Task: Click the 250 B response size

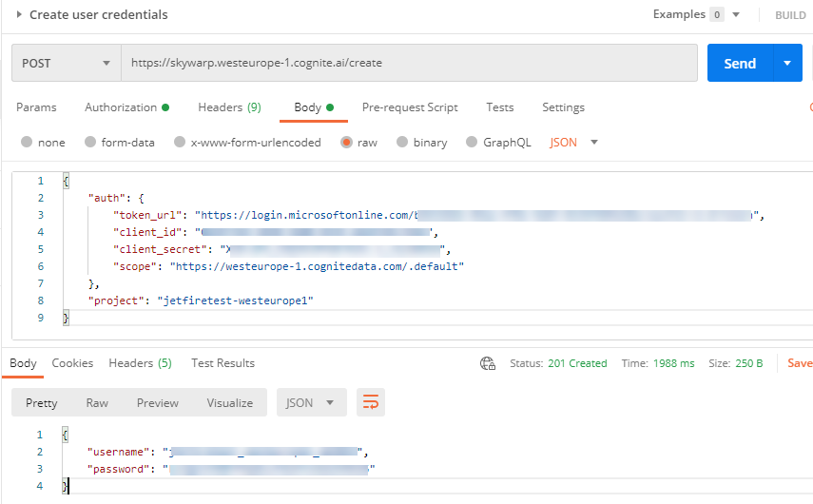Action: point(748,363)
